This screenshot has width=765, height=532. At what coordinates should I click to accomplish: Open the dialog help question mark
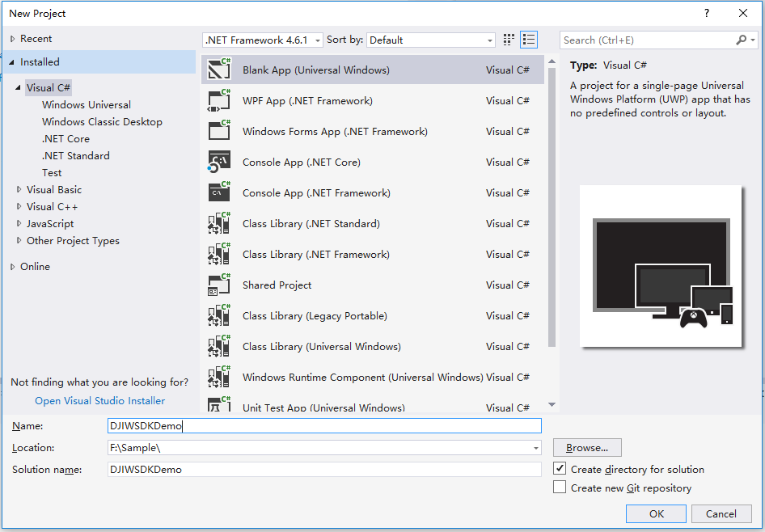[x=707, y=13]
